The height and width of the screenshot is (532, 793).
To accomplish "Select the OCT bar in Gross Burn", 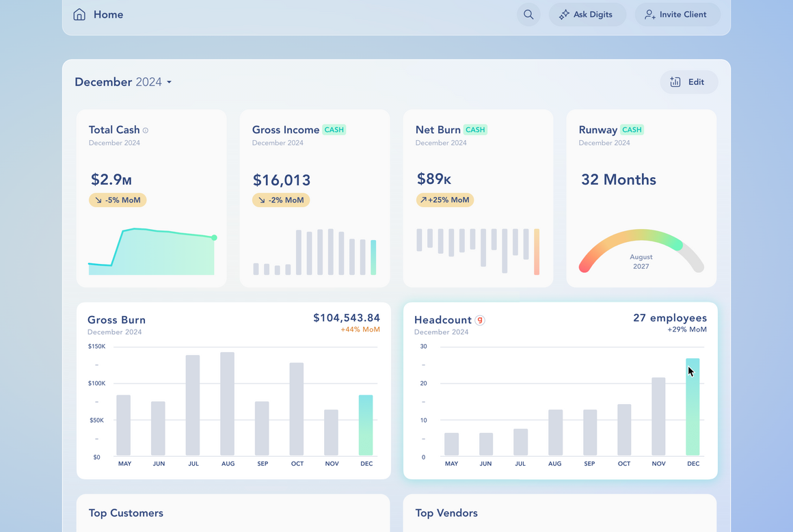I will (297, 409).
